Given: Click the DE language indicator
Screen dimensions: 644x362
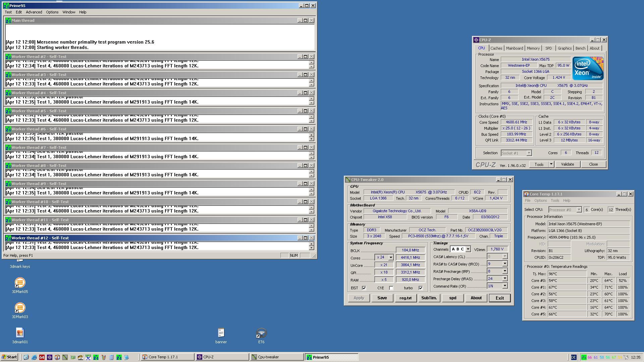Looking at the screenshot, I should click(574, 357).
